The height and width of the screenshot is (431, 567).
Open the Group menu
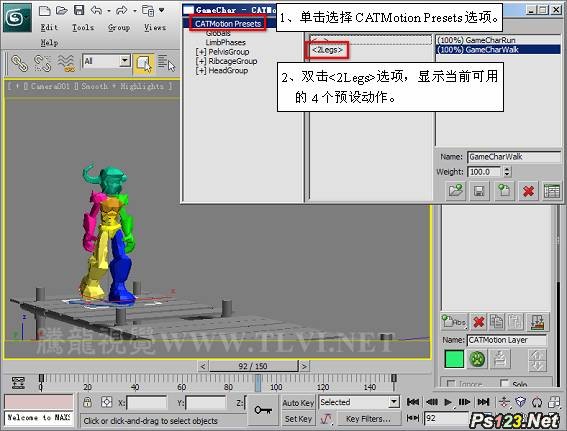(119, 27)
